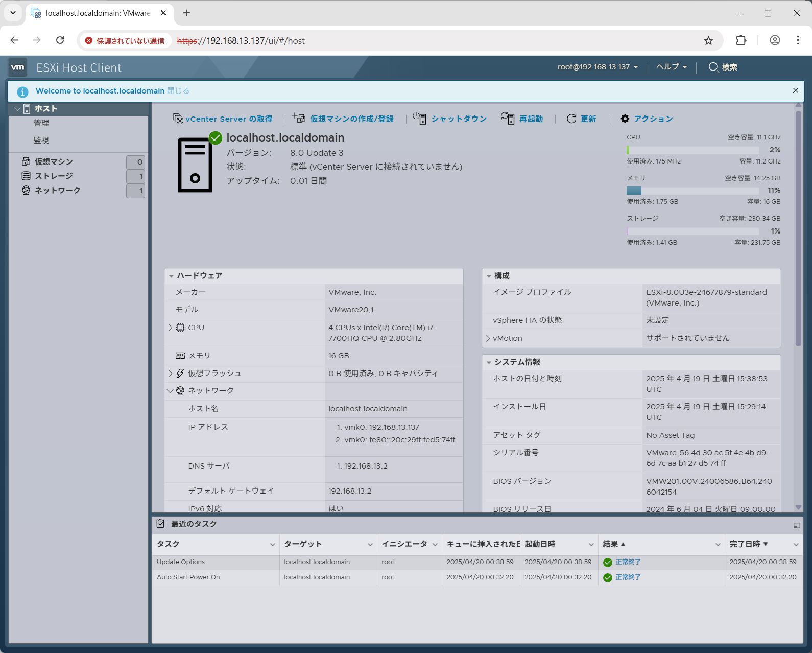Select 管理 in the navigator
This screenshot has height=653, width=812.
(41, 123)
